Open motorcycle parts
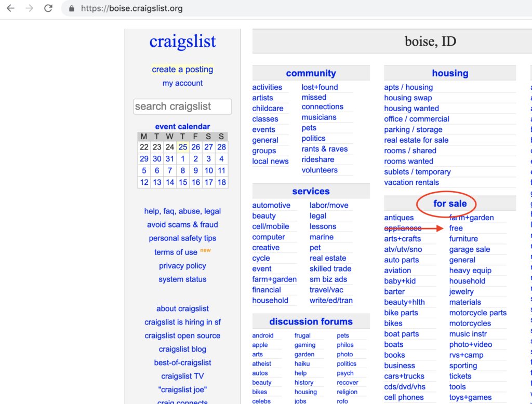532x404 pixels. [x=478, y=313]
